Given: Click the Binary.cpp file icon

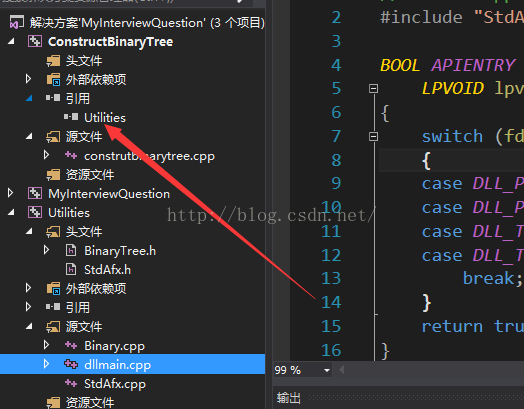Looking at the screenshot, I should [x=71, y=345].
